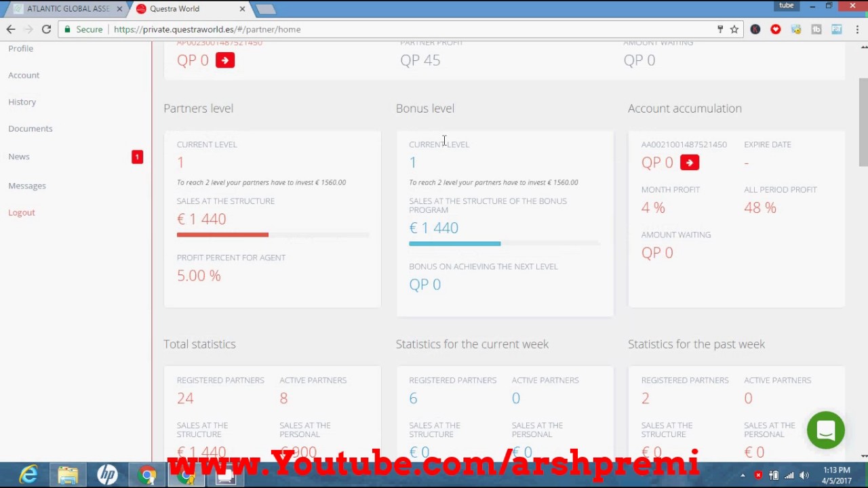Click the Total statistics active partners value 8
This screenshot has width=868, height=488.
click(x=283, y=398)
